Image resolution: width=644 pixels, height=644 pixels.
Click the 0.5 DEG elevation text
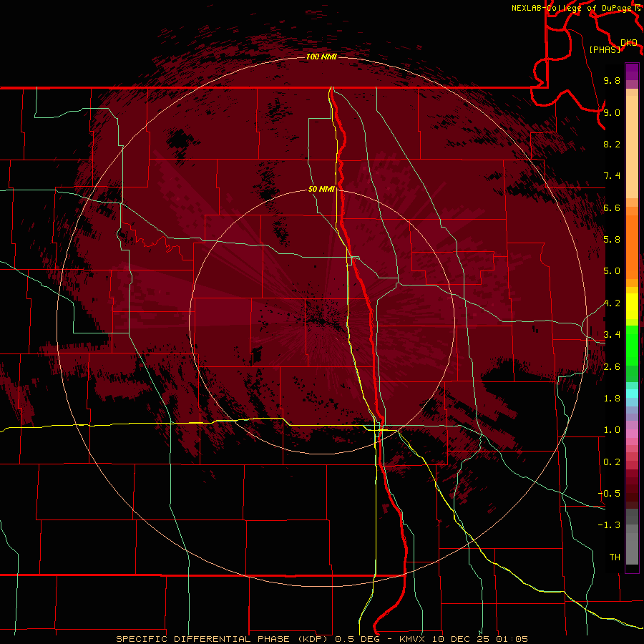358,639
